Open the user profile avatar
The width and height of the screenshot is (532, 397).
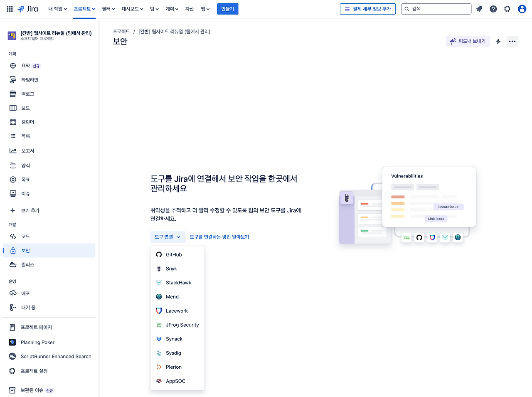(x=522, y=9)
